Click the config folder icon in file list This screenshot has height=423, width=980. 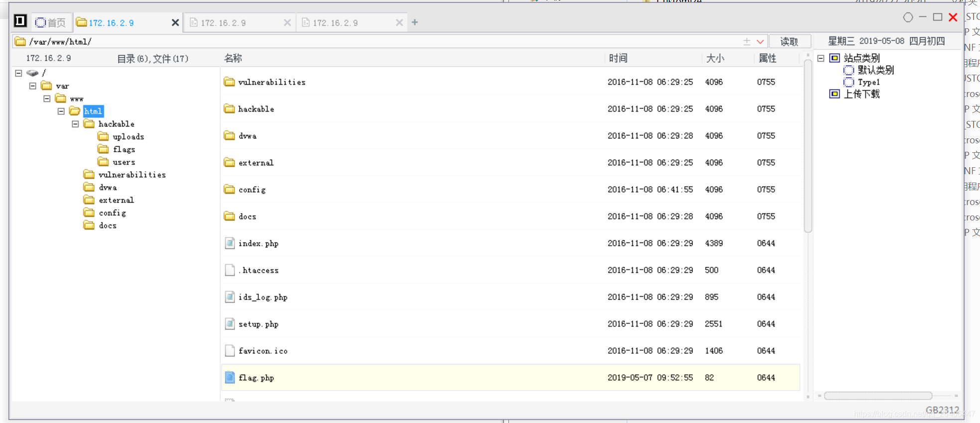[229, 189]
